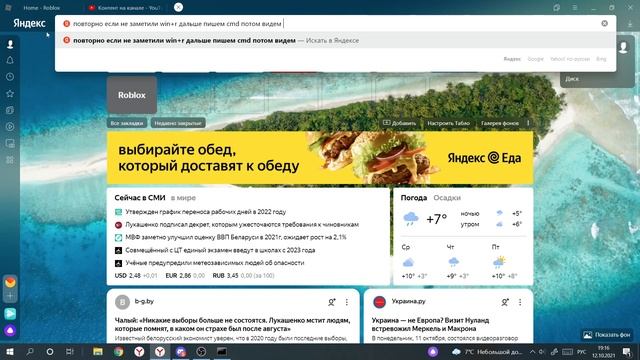This screenshot has width=640, height=360.
Task: Open the Украина — не Европа article
Action: coord(430,324)
